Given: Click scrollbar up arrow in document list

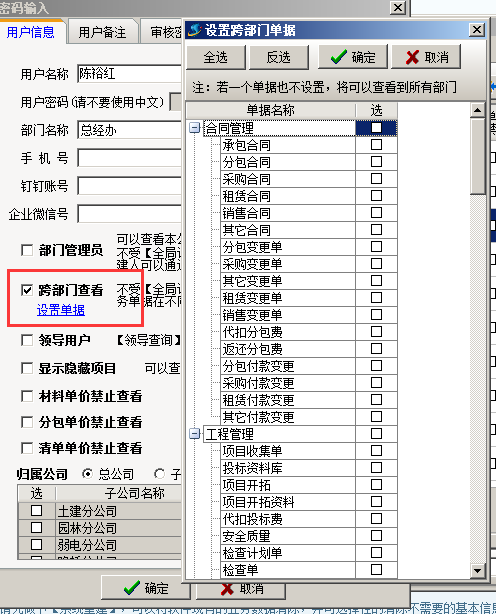Looking at the screenshot, I should click(x=477, y=110).
